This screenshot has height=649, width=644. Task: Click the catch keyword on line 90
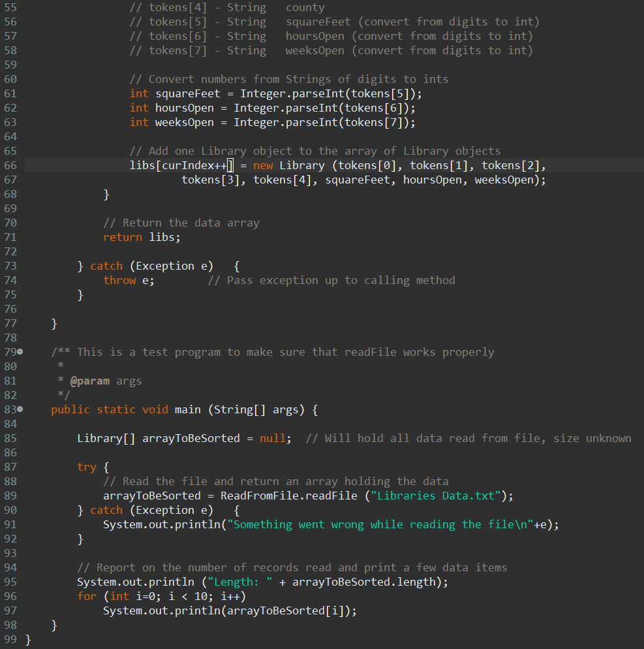[106, 510]
